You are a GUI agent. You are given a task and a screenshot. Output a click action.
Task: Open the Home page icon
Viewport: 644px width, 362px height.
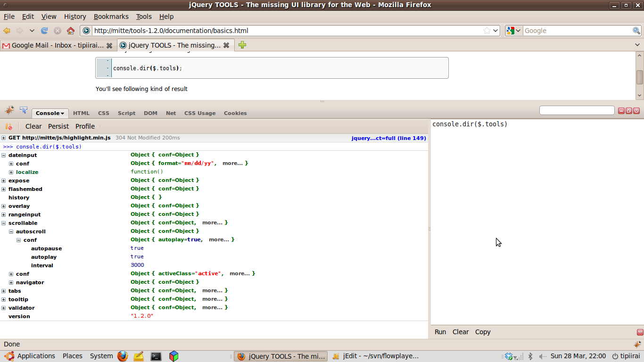[71, 31]
